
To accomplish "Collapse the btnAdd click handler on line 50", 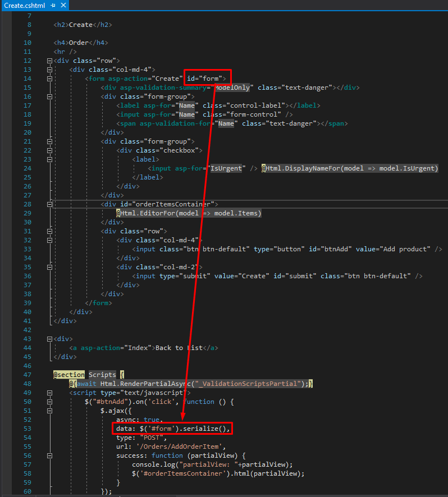I will (x=49, y=402).
